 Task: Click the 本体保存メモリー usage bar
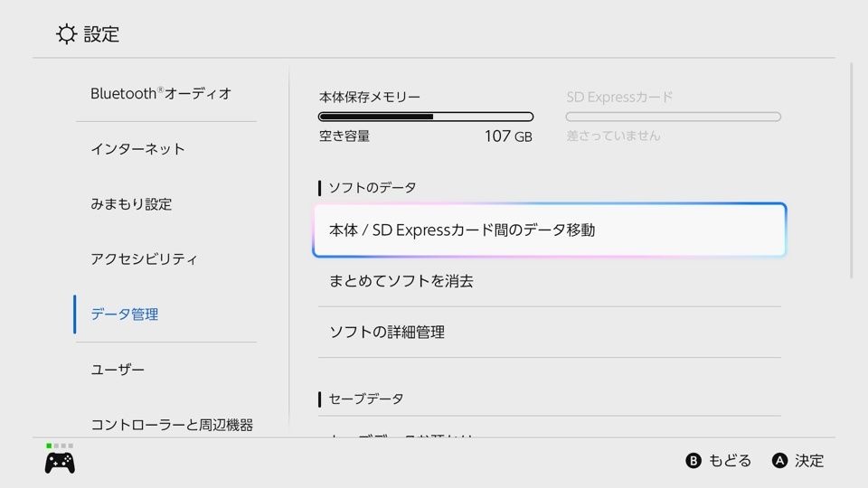(426, 117)
